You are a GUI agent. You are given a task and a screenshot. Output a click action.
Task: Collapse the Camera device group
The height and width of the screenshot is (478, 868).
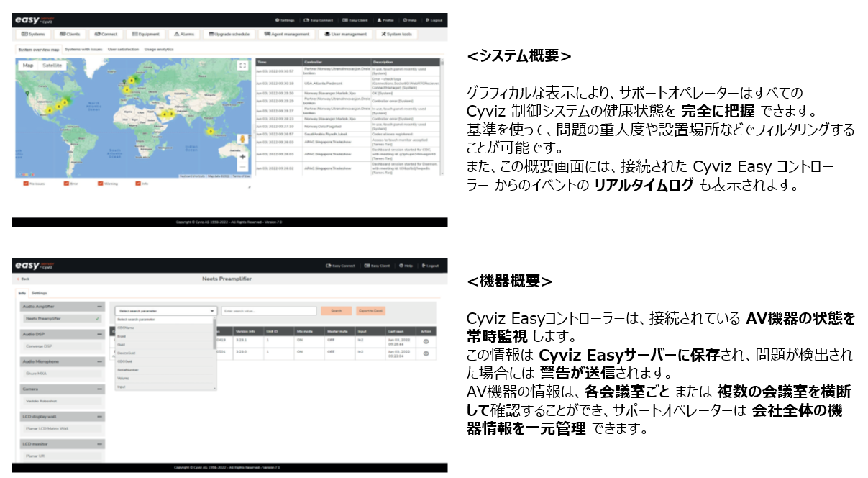[100, 389]
